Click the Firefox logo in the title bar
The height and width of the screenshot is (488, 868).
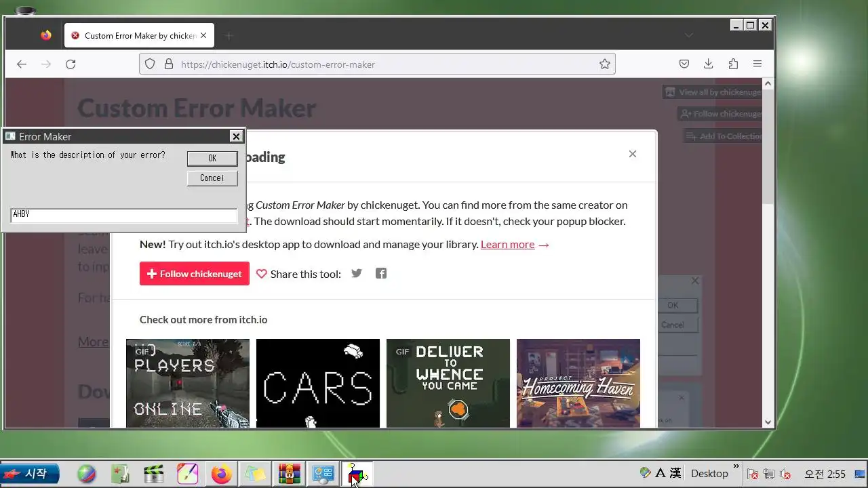click(46, 35)
